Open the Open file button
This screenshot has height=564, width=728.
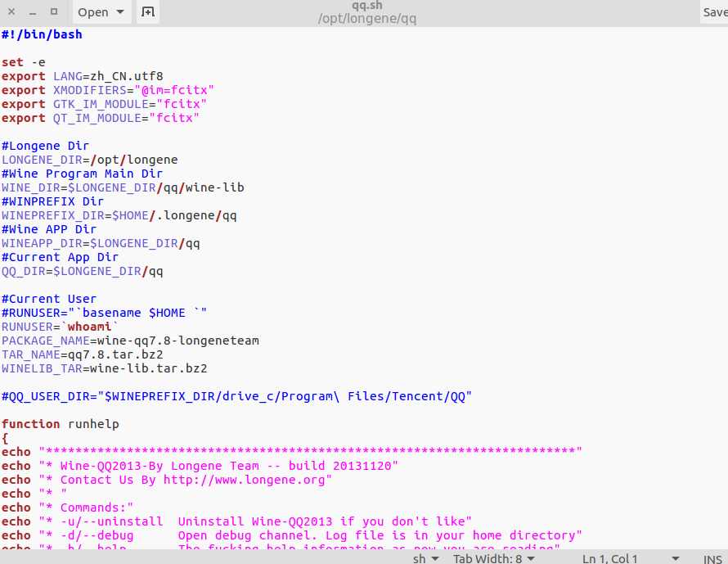tap(93, 12)
